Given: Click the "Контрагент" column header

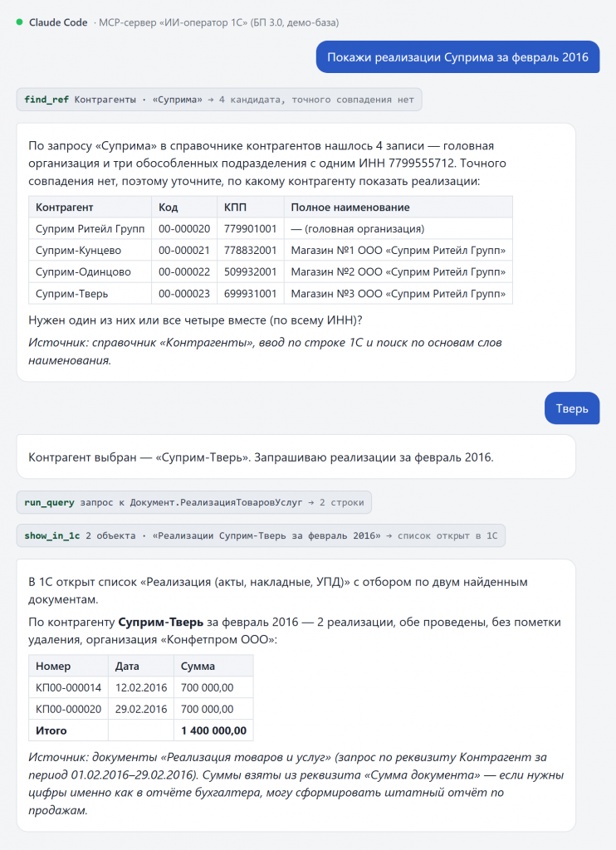Looking at the screenshot, I should click(x=90, y=207).
